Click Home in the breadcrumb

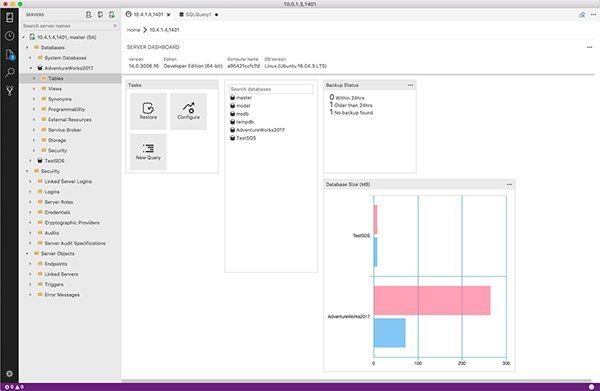[x=134, y=30]
